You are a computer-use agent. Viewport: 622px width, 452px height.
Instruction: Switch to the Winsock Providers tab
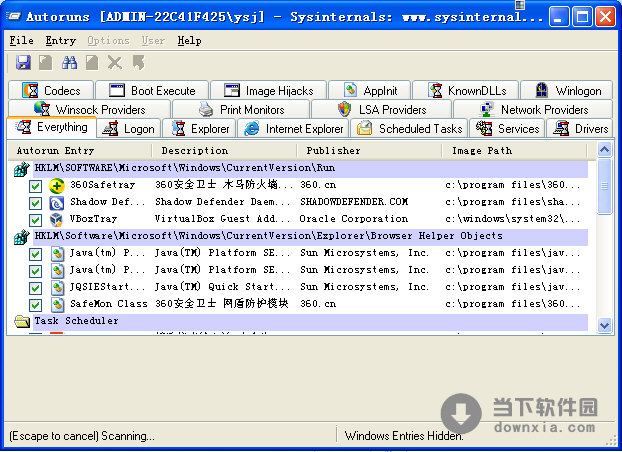pyautogui.click(x=90, y=109)
